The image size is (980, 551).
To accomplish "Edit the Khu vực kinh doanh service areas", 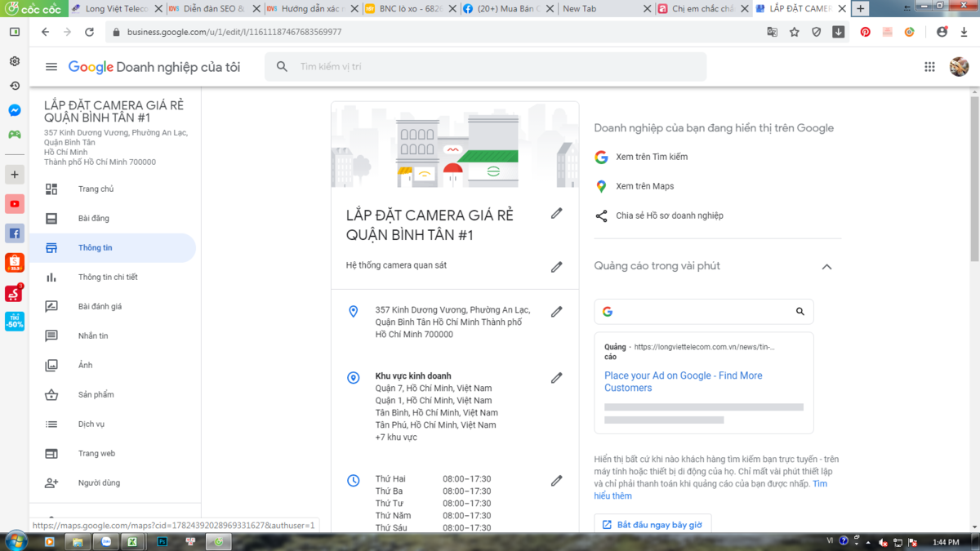I will click(x=556, y=378).
